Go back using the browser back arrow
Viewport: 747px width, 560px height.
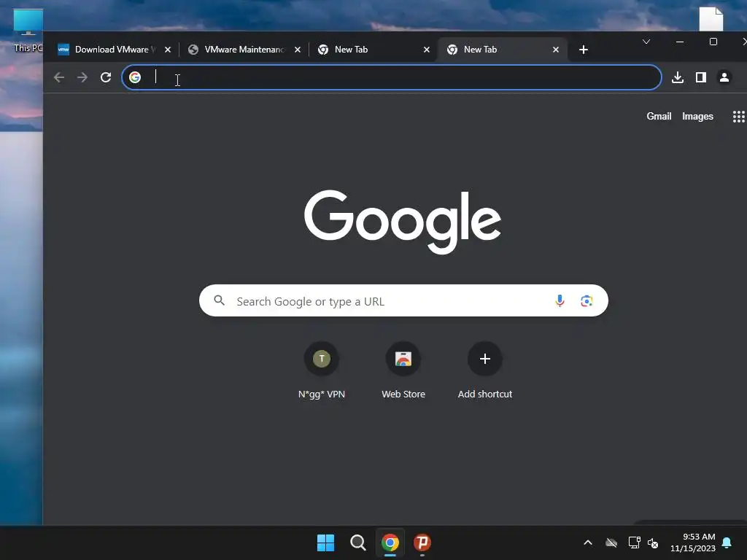59,77
